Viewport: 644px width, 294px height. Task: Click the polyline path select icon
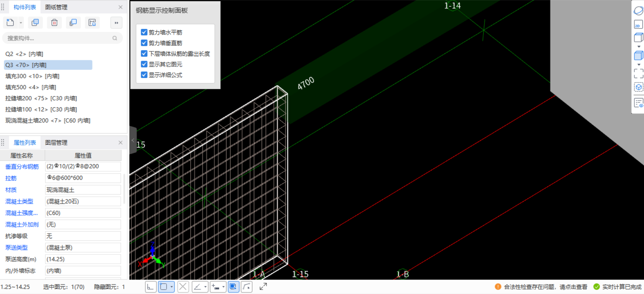click(247, 287)
